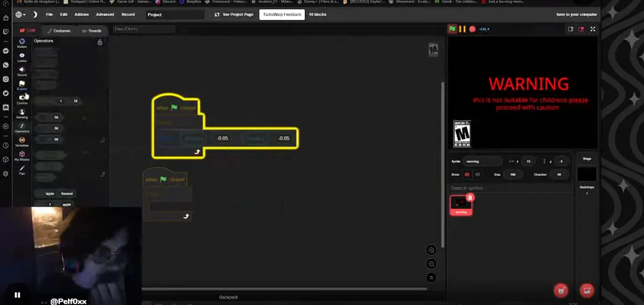Viewport: 644px width, 305px height.
Task: Open the Choose a Sprite button
Action: [x=561, y=291]
